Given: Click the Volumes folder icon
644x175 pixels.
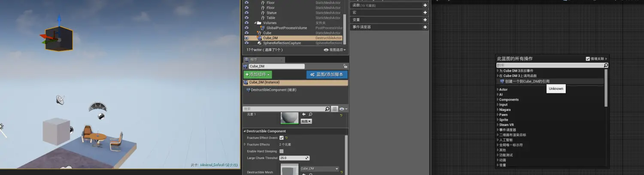Looking at the screenshot, I should [x=259, y=23].
